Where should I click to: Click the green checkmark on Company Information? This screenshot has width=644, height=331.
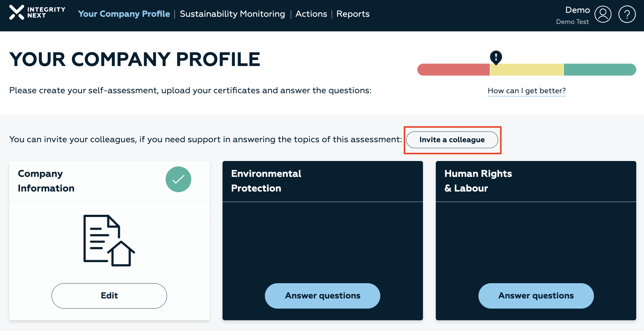[178, 179]
